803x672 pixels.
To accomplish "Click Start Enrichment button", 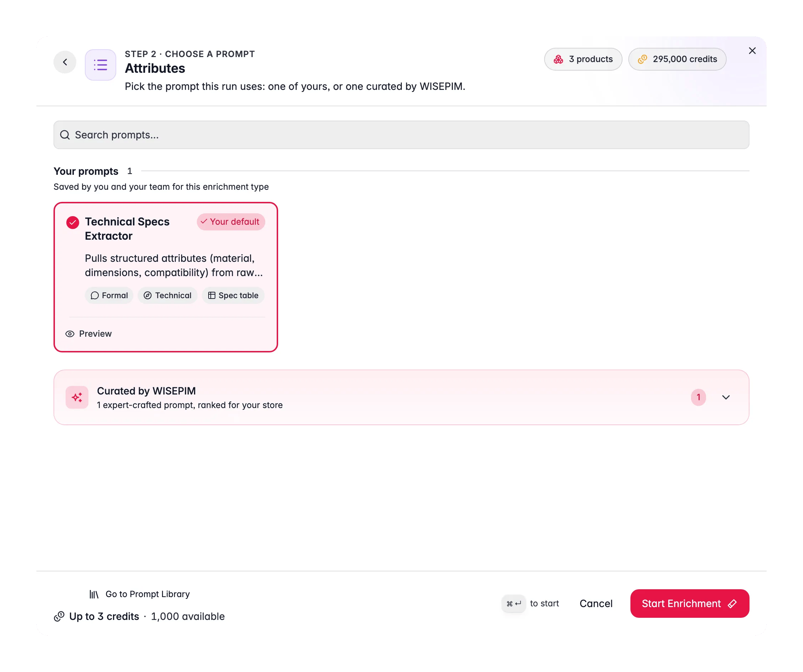I will pyautogui.click(x=690, y=604).
